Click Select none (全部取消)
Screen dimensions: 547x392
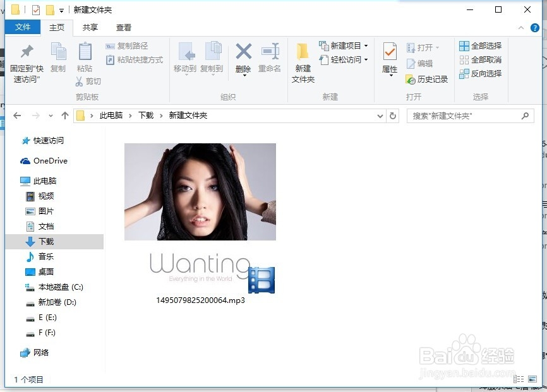click(481, 59)
